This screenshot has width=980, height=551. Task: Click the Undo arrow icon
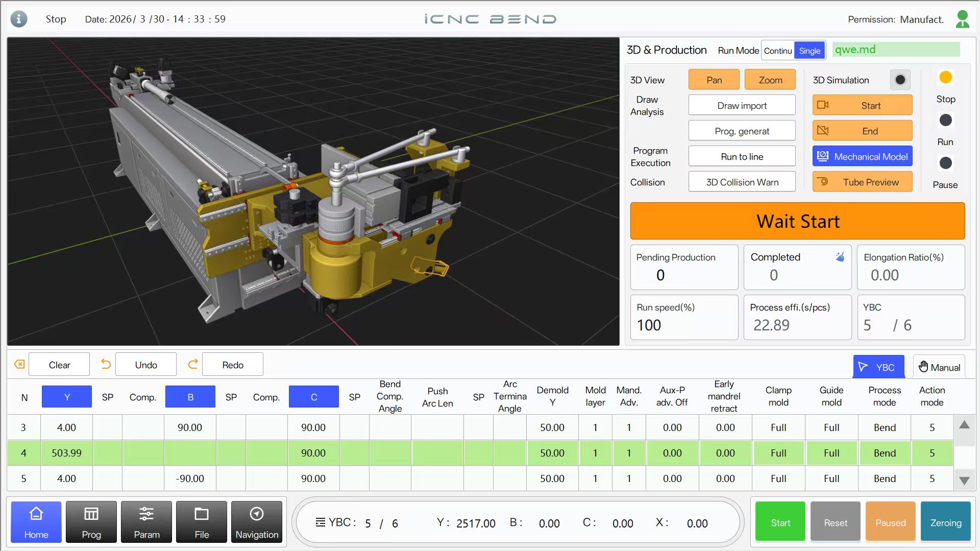106,364
